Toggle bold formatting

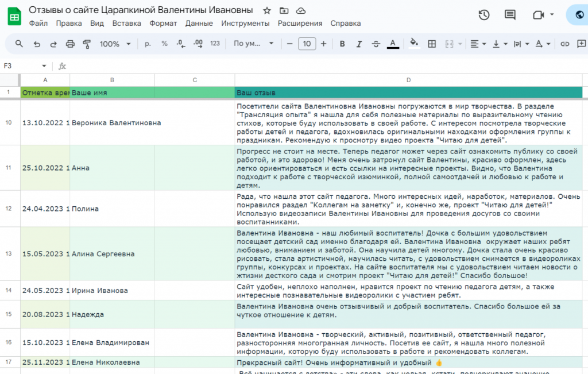[x=342, y=44]
